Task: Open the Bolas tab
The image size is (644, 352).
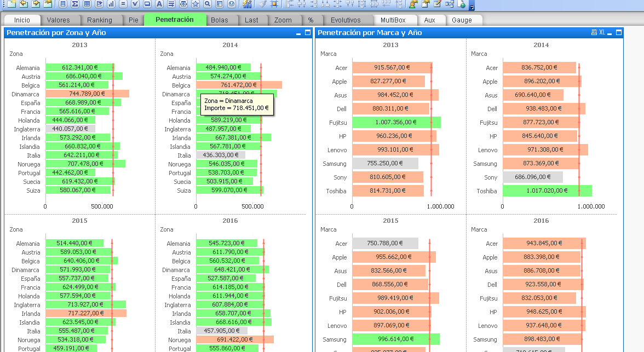Action: point(219,20)
